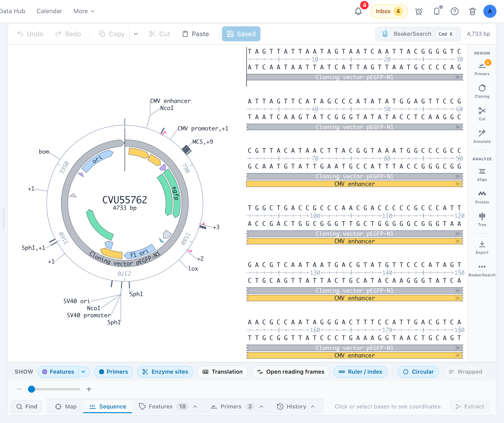This screenshot has height=423, width=504.
Task: Click the MCS,+9 label on map
Action: [x=203, y=142]
